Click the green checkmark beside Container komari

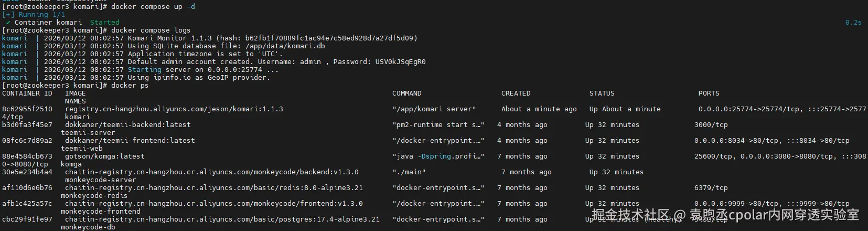[8, 23]
